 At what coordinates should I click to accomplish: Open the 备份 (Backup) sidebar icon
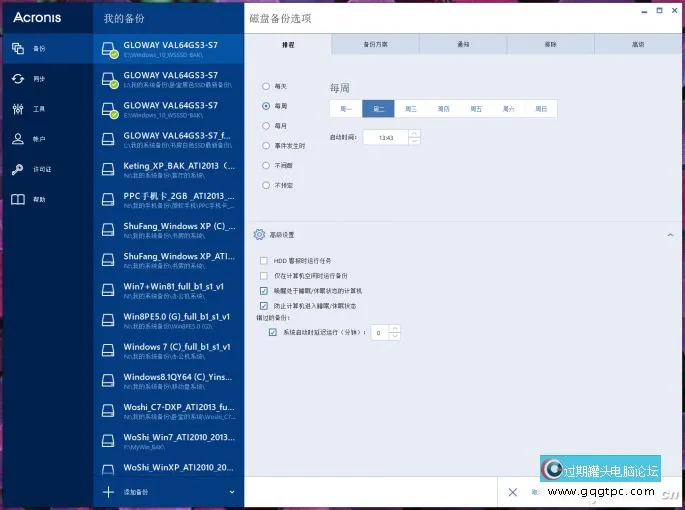[17, 48]
